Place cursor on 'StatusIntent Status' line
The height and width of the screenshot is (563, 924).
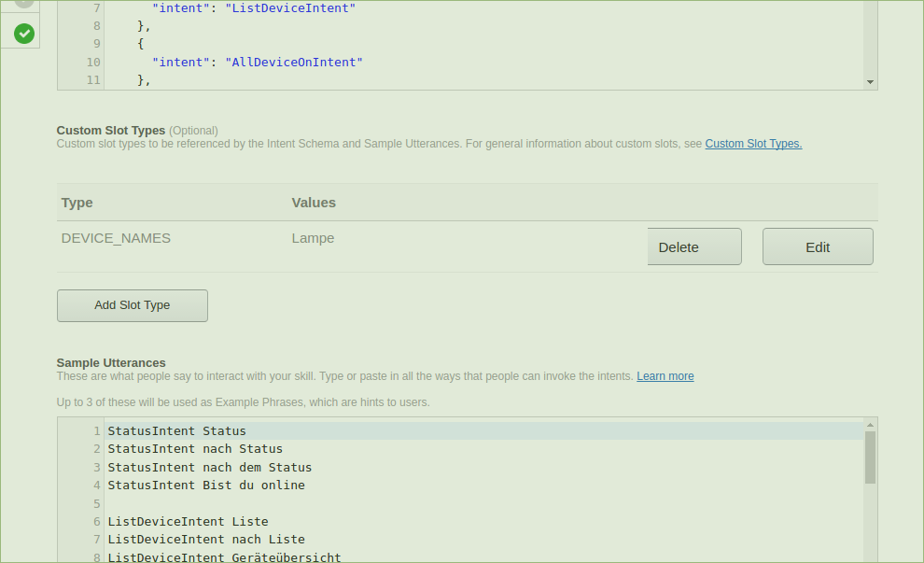176,431
